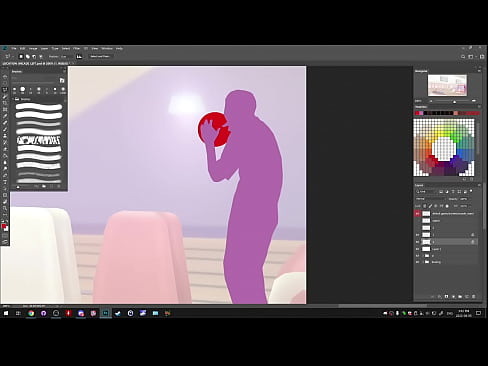The width and height of the screenshot is (488, 366).
Task: Open the layer blend mode dropdown
Action: pos(430,199)
